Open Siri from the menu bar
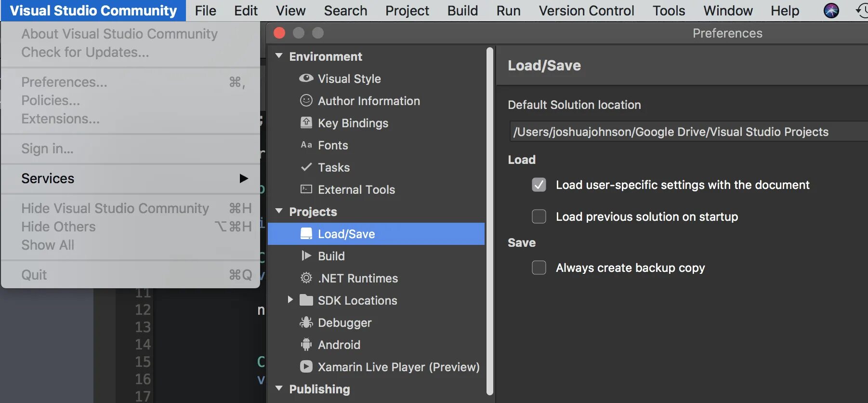868x403 pixels. pos(831,10)
